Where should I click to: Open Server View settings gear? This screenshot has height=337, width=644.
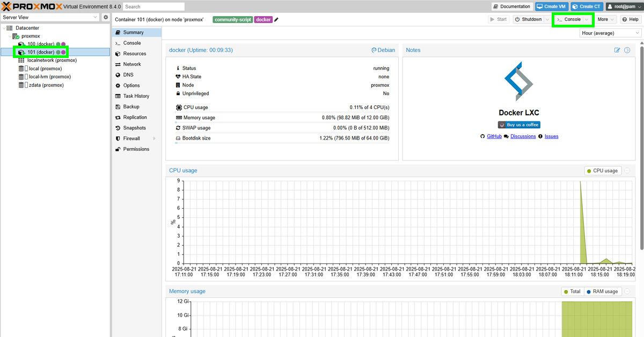point(106,17)
